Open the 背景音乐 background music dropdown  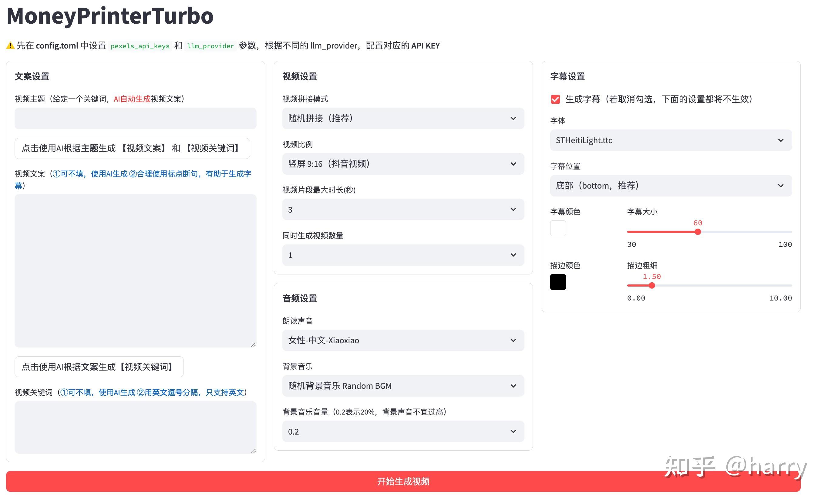(402, 386)
